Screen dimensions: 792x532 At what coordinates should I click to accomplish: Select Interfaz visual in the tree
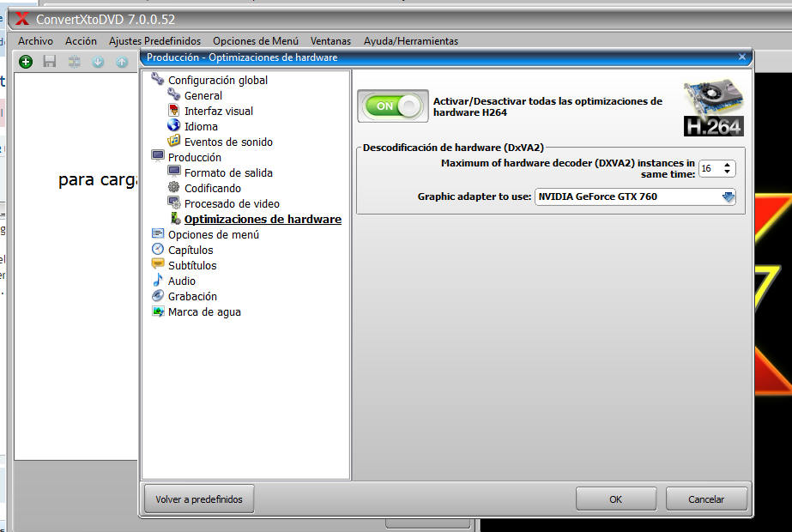coord(219,112)
